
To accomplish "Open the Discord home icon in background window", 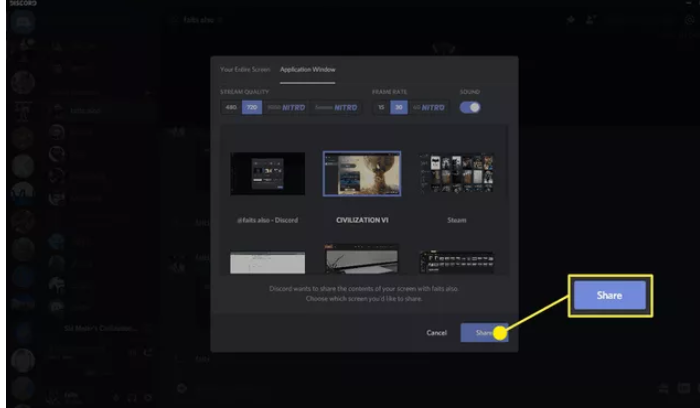I will (23, 22).
